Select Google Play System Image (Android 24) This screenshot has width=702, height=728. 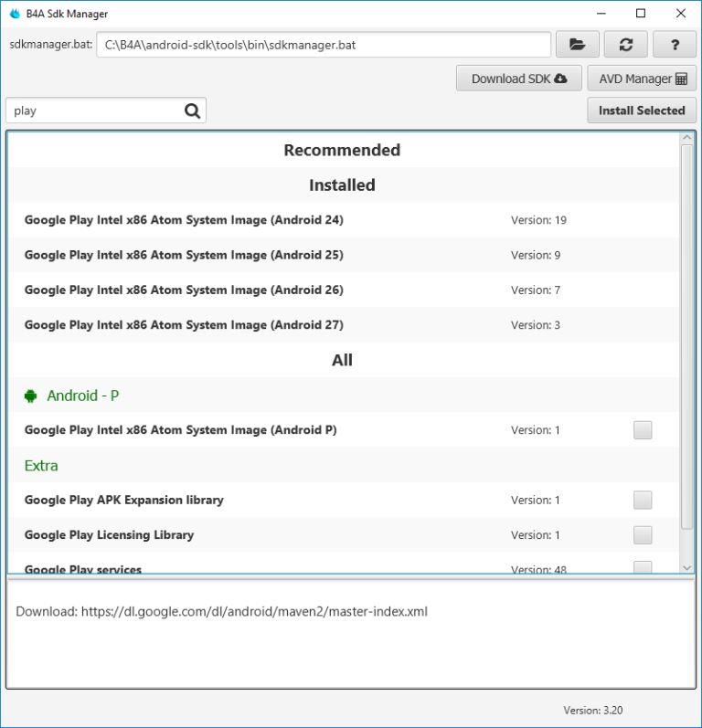click(344, 220)
